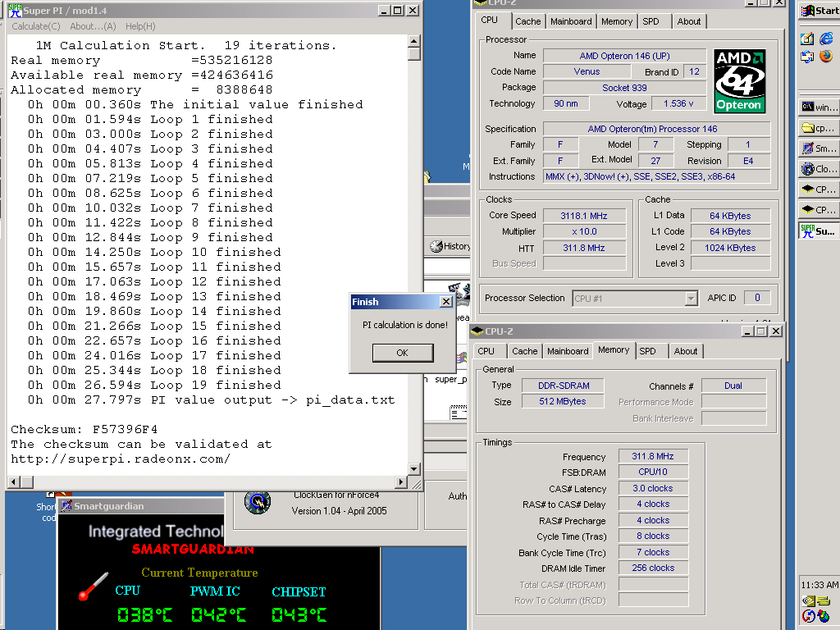Image resolution: width=840 pixels, height=630 pixels.
Task: Click the Voltage value '1.536 v'
Action: pyautogui.click(x=678, y=103)
